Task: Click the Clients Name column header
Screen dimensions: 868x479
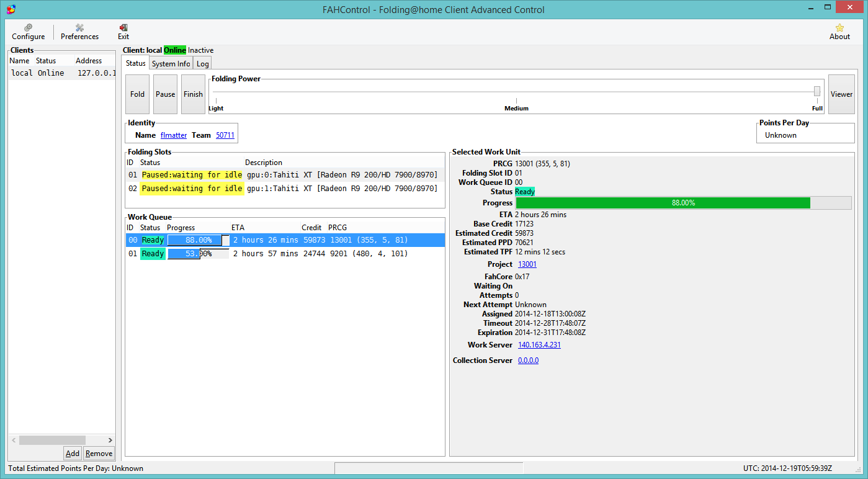Action: [19, 61]
